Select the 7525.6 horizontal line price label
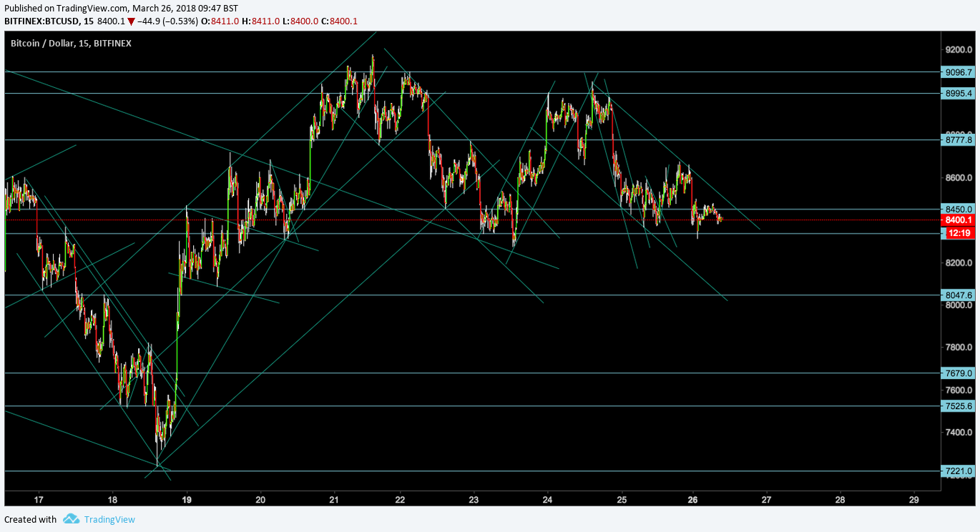The image size is (980, 532). [959, 406]
